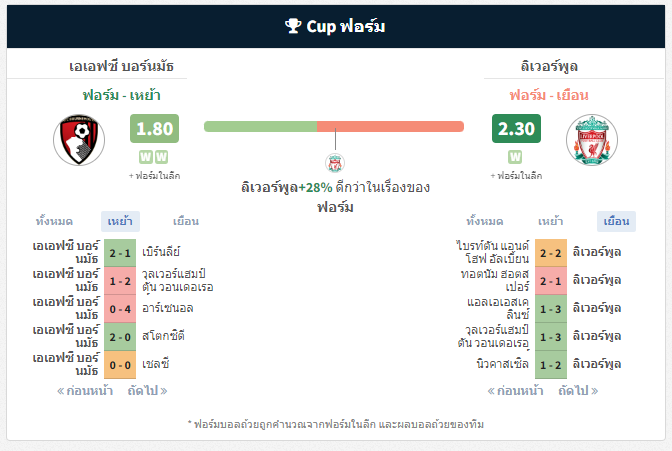Image resolution: width=672 pixels, height=451 pixels.
Task: Click the green and red form comparison bar
Action: (334, 126)
